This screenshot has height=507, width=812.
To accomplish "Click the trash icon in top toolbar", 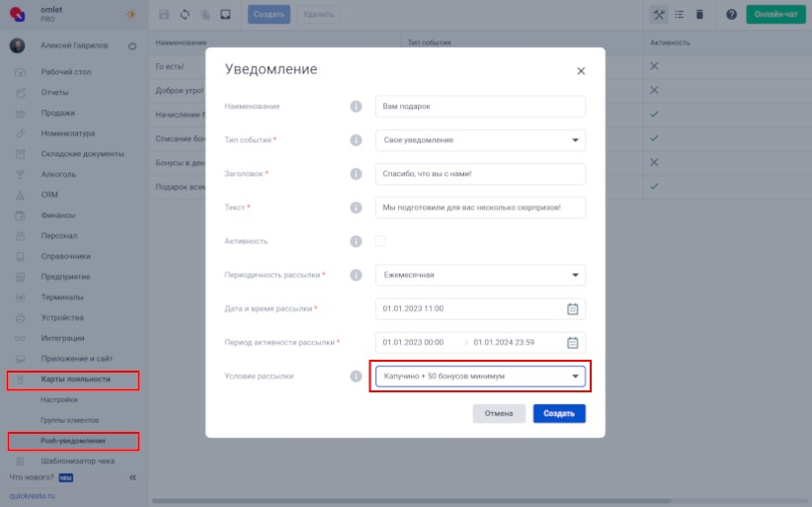I will [x=699, y=15].
